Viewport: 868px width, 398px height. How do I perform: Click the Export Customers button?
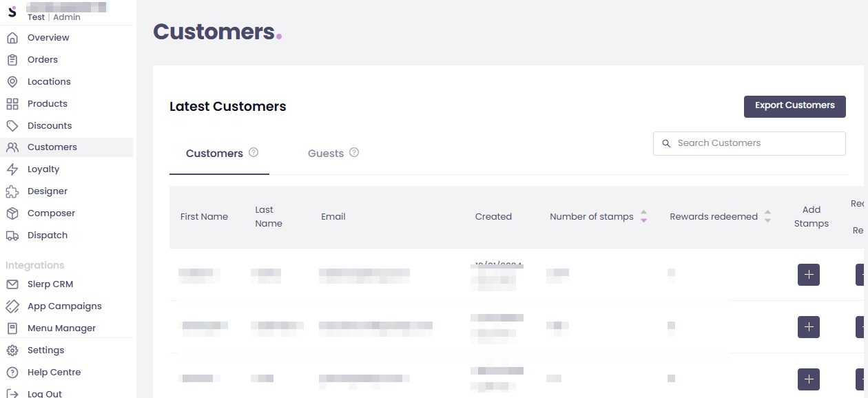click(794, 106)
